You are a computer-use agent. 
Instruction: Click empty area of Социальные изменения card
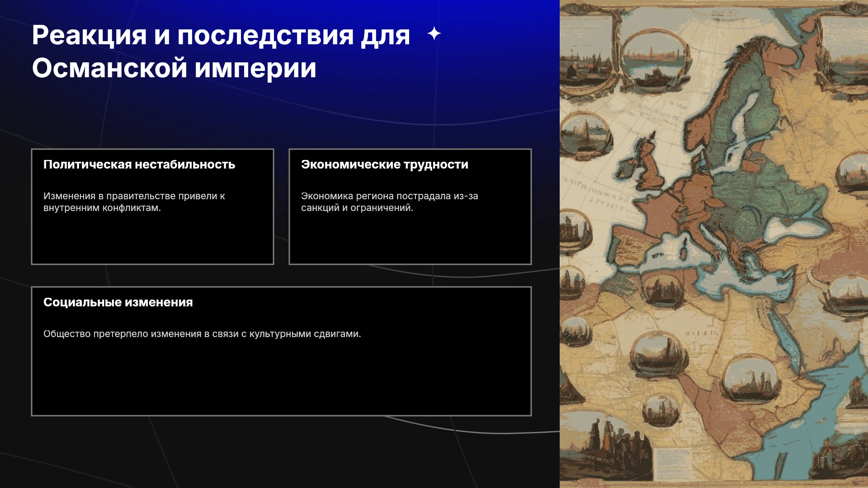[x=281, y=380]
